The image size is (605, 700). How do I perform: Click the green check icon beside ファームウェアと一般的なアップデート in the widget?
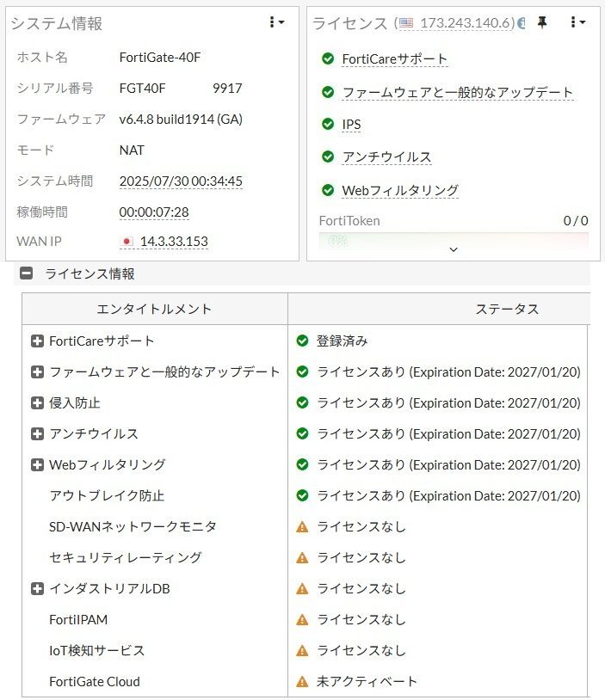click(328, 92)
